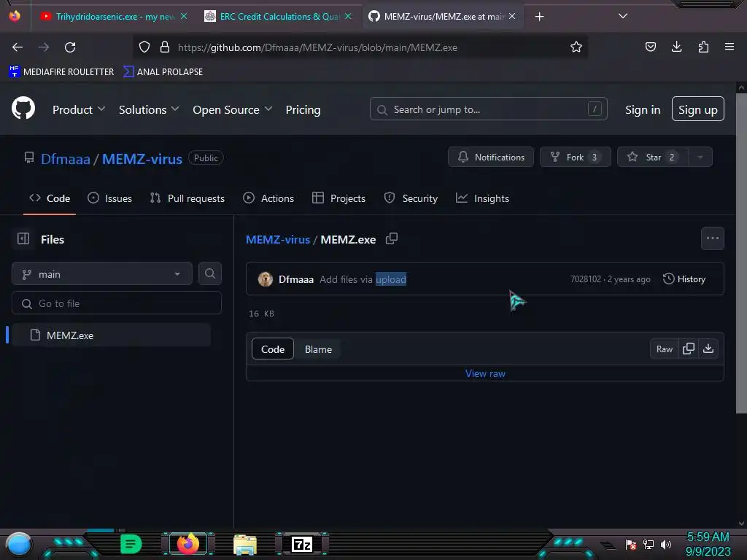Click the browser URL address bar

pyautogui.click(x=360, y=47)
